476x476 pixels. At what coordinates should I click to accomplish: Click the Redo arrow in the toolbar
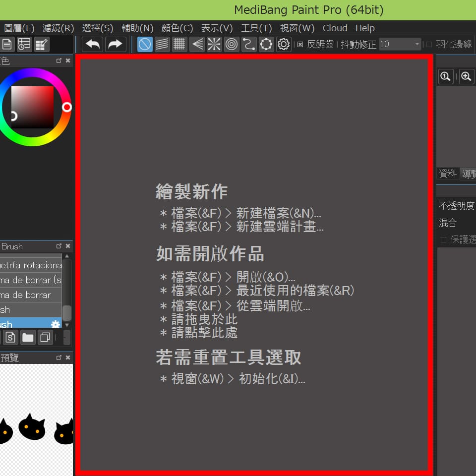click(116, 44)
